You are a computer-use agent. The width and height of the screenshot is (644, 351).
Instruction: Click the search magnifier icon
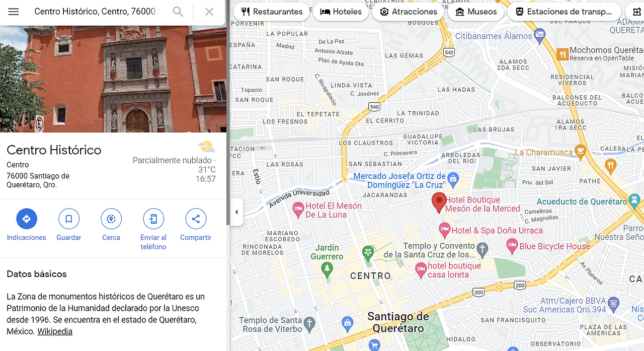click(178, 12)
